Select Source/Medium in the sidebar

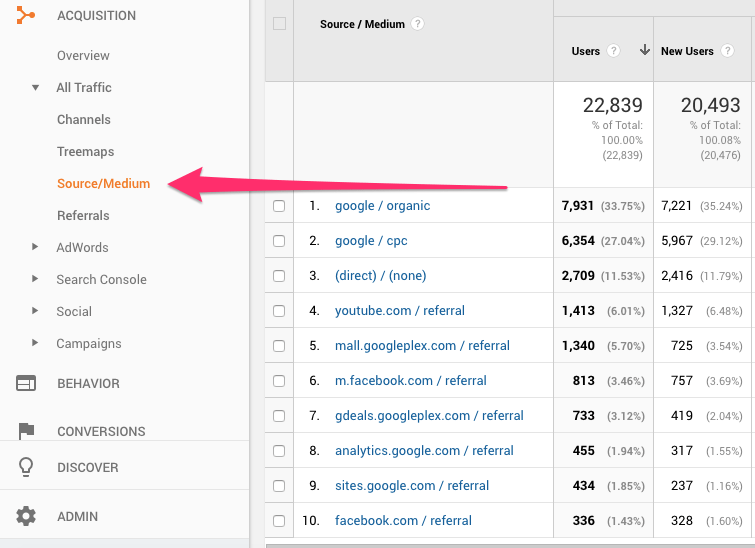[104, 183]
